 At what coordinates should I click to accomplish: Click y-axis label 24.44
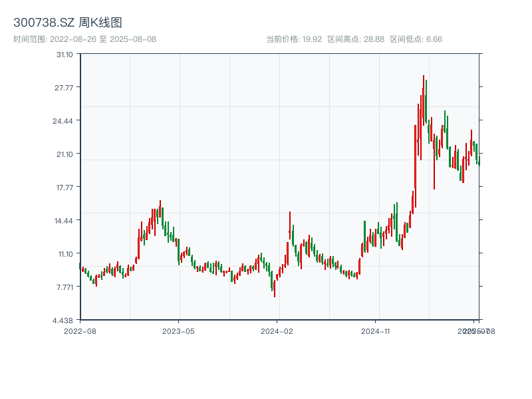(x=63, y=121)
